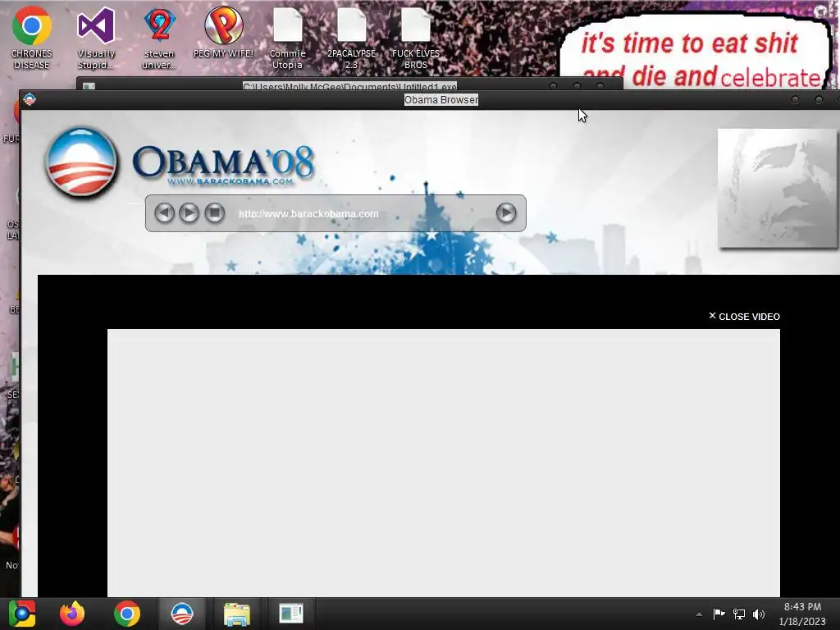This screenshot has height=630, width=840.
Task: Open Visually Stupid desktop shortcut
Action: point(97,38)
